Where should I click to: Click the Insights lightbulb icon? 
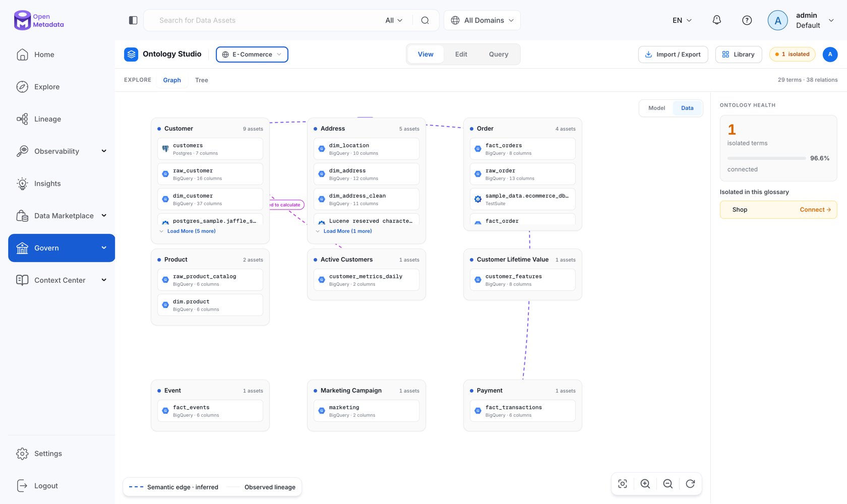pyautogui.click(x=22, y=183)
